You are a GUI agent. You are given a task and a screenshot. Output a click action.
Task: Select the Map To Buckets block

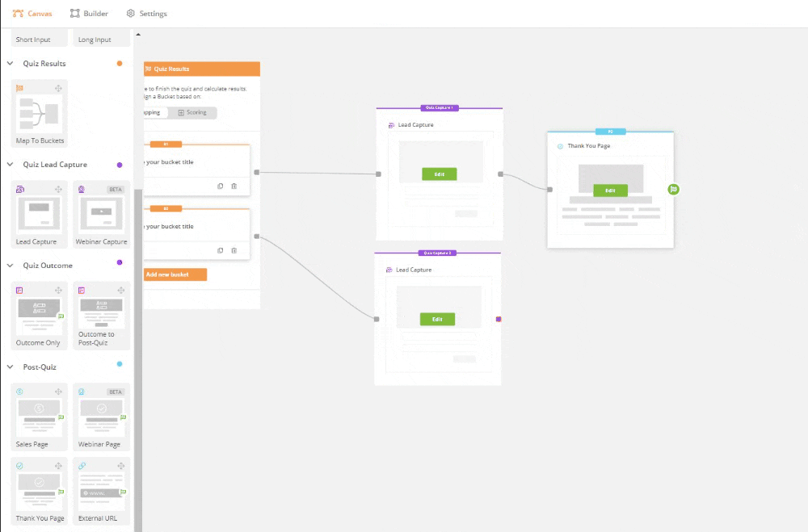pyautogui.click(x=40, y=114)
